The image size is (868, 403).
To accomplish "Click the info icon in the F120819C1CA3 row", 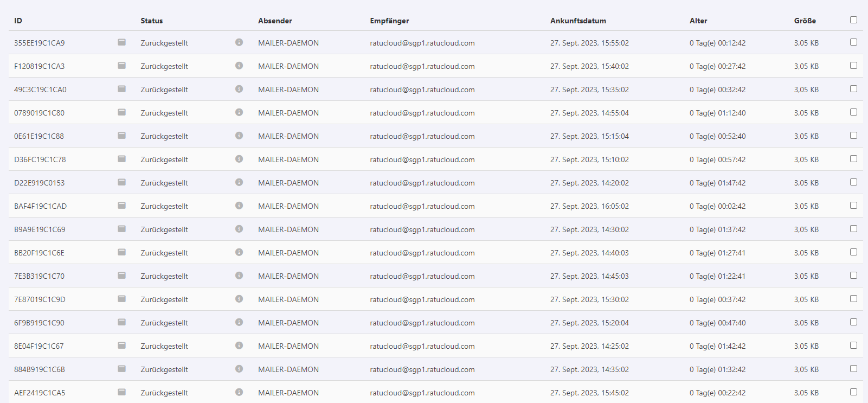I will coord(239,66).
